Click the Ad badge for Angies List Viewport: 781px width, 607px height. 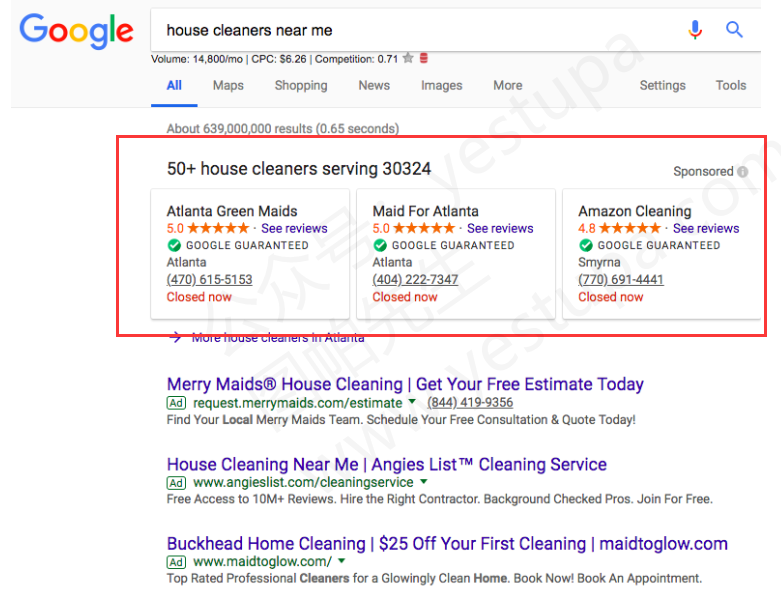coord(176,483)
